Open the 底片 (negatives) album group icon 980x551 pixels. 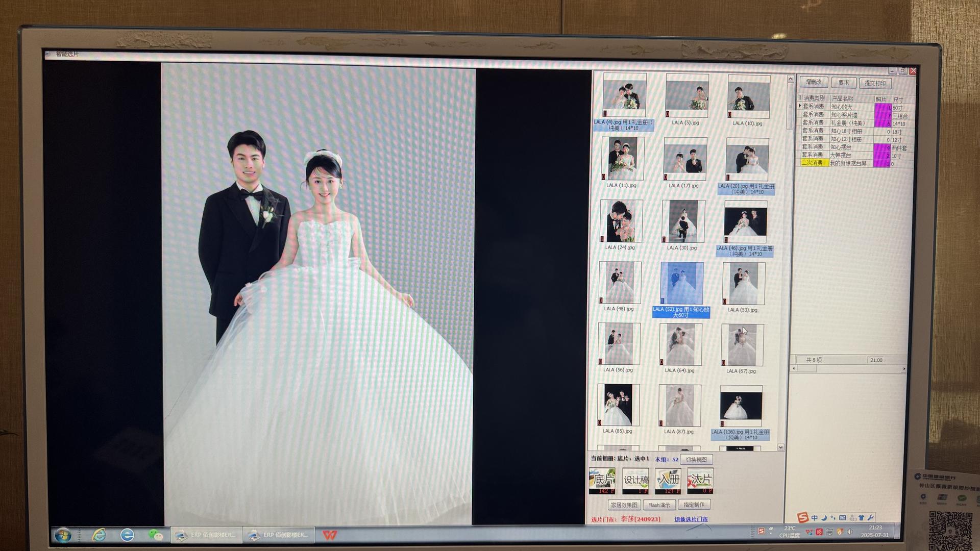pos(602,481)
